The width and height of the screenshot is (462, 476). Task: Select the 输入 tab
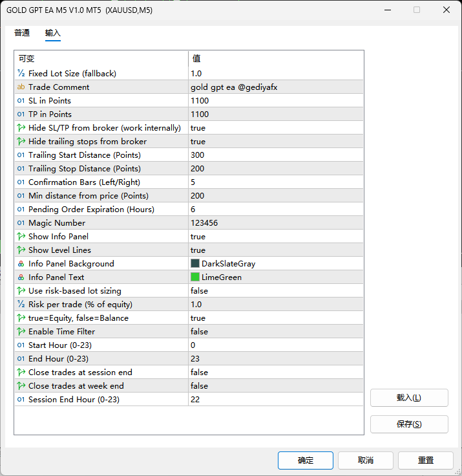(x=53, y=33)
